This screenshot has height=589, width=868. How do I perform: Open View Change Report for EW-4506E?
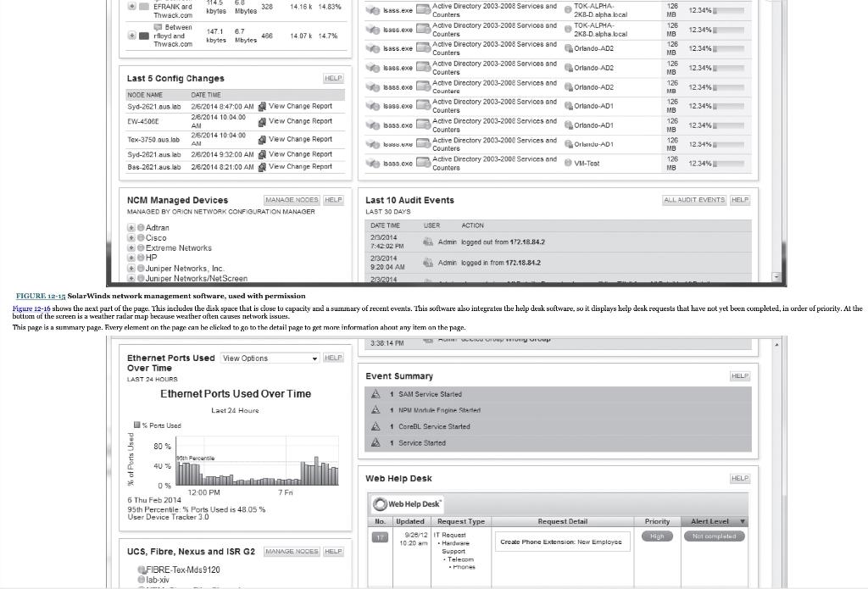pyautogui.click(x=301, y=121)
